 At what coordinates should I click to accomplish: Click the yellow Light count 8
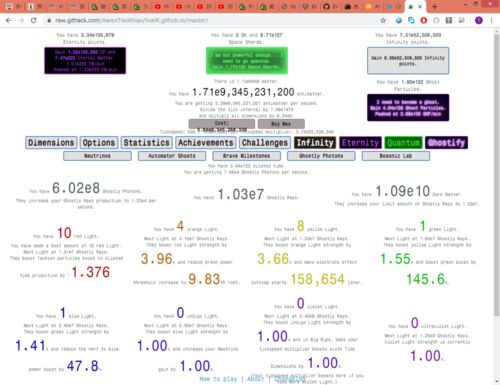pyautogui.click(x=301, y=226)
